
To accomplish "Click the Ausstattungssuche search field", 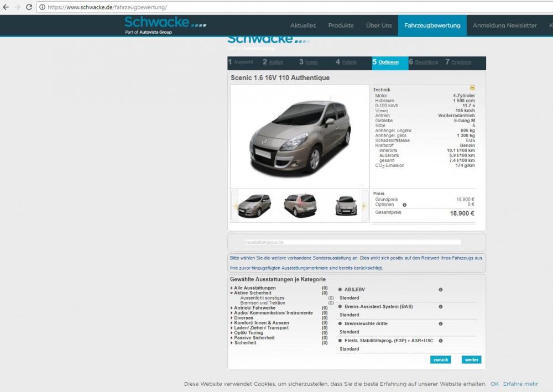I will [353, 242].
